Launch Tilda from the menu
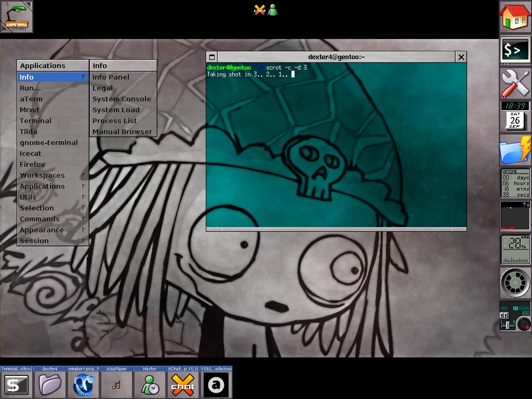This screenshot has height=399, width=532. [53, 131]
